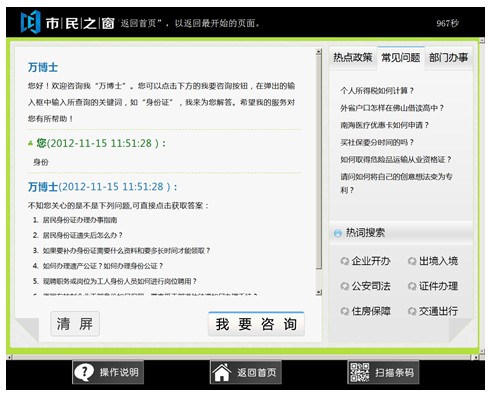Select the 常见问题 tab
488x397 pixels.
coord(401,58)
